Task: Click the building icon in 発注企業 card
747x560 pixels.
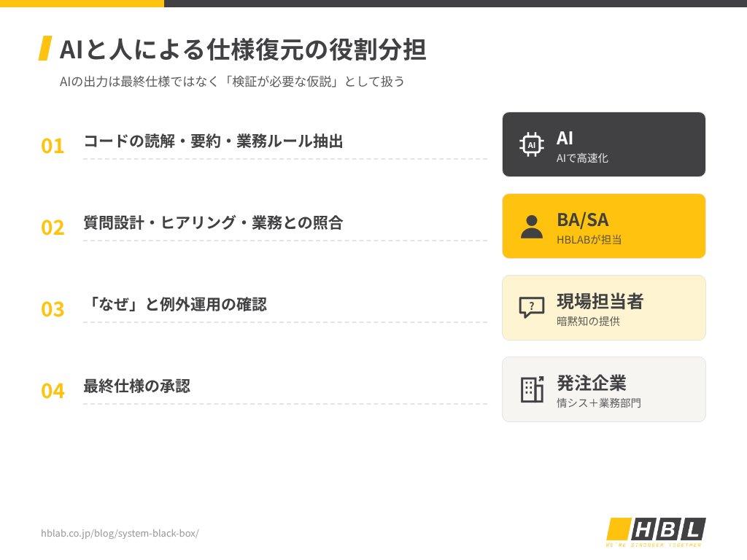Action: click(x=532, y=389)
